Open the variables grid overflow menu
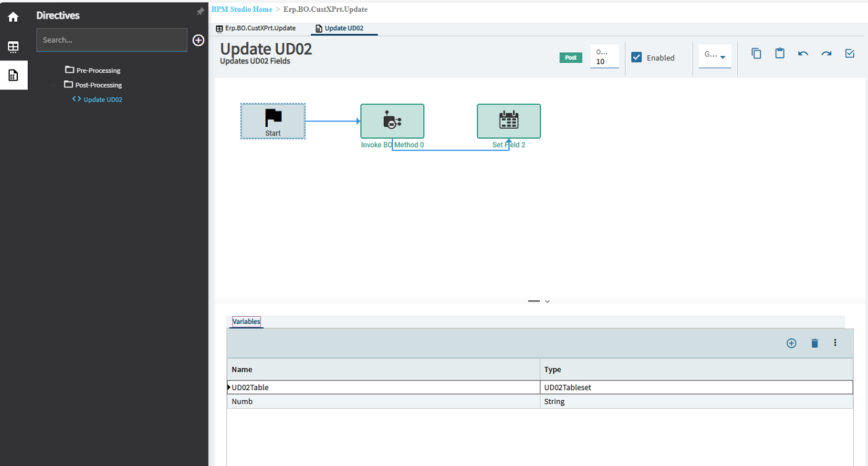Image resolution: width=868 pixels, height=466 pixels. (835, 343)
